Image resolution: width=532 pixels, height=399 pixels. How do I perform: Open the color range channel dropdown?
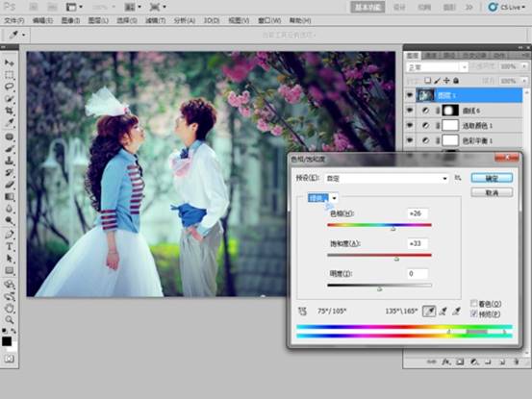tap(322, 198)
